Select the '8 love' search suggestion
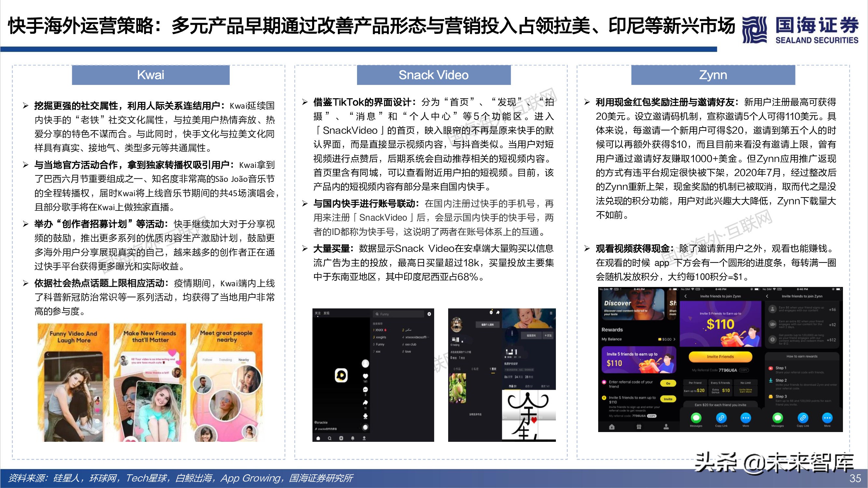868x488 pixels. pyautogui.click(x=407, y=352)
